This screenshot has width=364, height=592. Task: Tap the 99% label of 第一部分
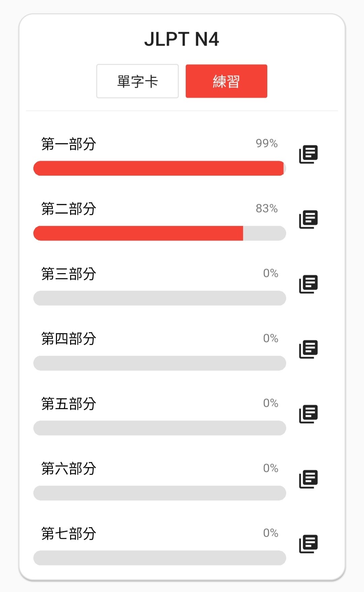point(267,143)
